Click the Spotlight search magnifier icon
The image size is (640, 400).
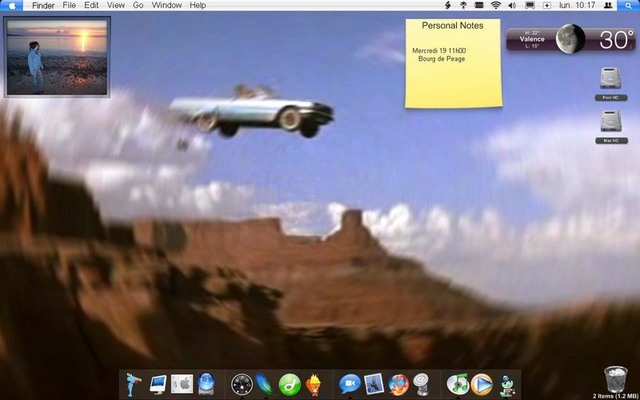click(x=629, y=5)
